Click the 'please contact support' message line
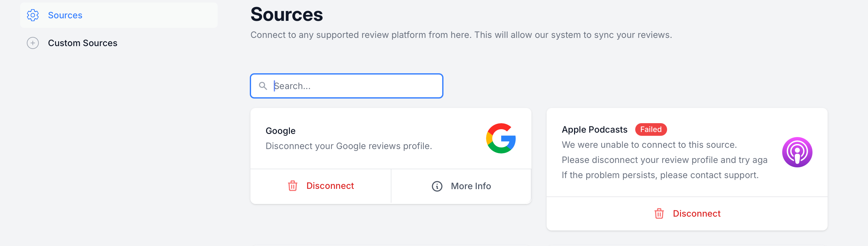868x246 pixels. coord(660,175)
